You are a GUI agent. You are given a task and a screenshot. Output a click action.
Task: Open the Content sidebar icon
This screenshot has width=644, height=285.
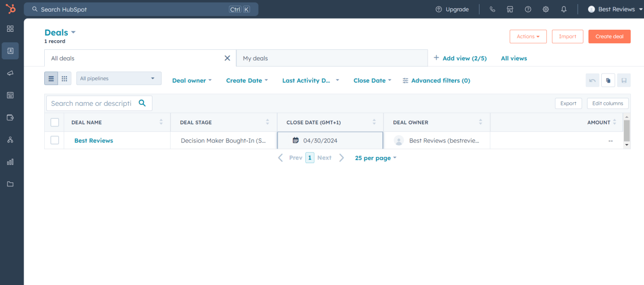click(x=10, y=95)
